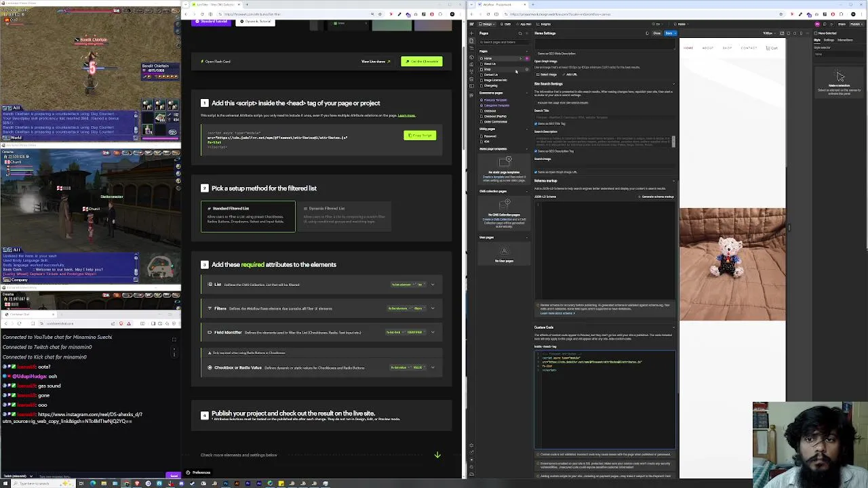868x488 pixels.
Task: Click Select image button for Open Graph
Action: [x=546, y=75]
